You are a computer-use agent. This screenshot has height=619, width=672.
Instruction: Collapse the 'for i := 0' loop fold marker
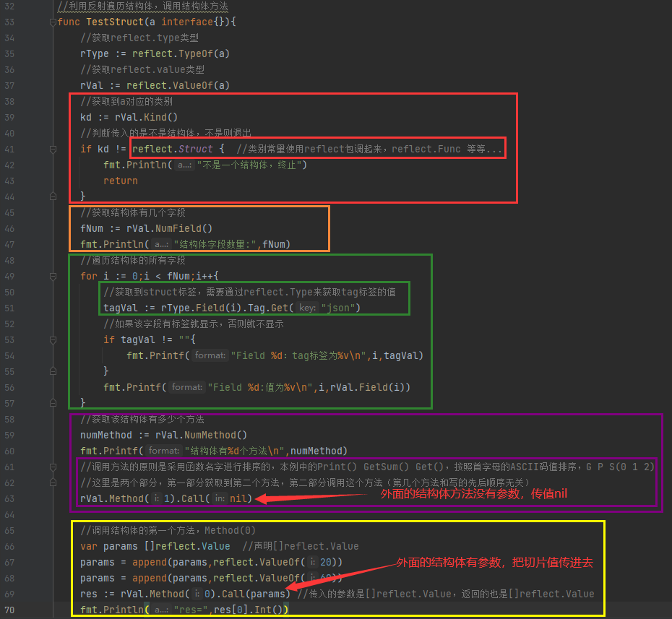click(53, 277)
